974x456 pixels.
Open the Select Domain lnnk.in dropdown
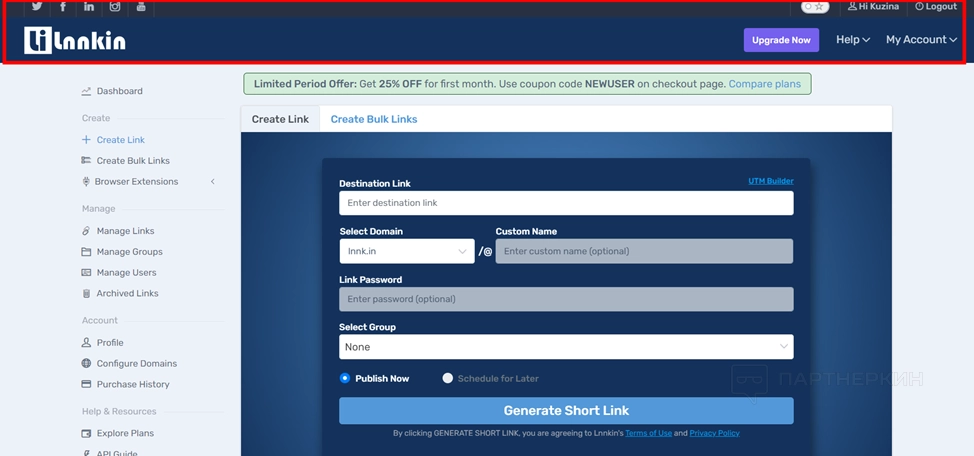(x=407, y=251)
